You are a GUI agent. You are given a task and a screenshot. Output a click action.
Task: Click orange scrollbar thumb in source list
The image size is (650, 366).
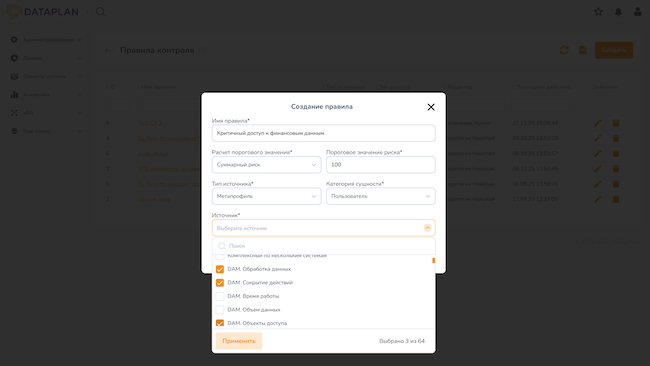coord(434,260)
